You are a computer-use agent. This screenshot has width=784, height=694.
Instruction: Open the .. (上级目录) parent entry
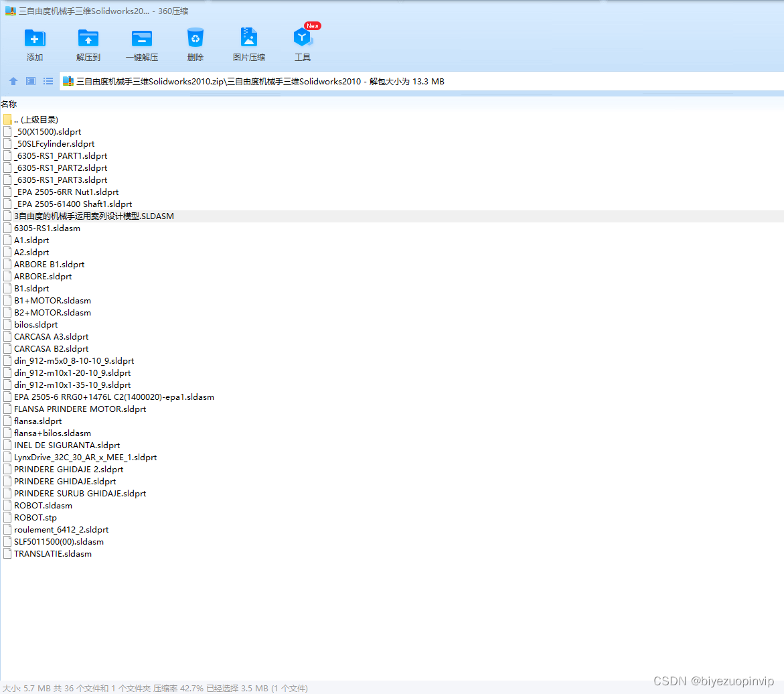(x=36, y=120)
